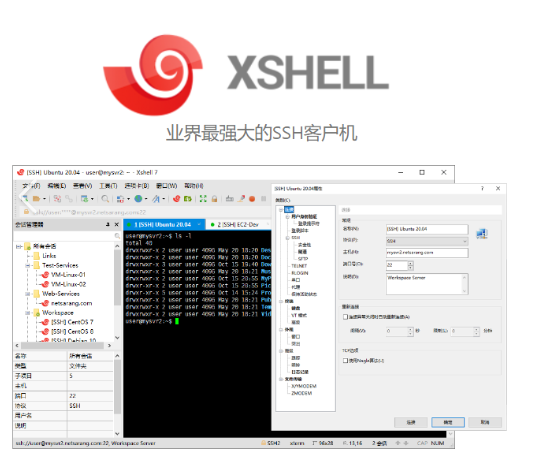Launch Xftp via the green toolbar icon
Screen dimensions: 535x457
pos(188,198)
